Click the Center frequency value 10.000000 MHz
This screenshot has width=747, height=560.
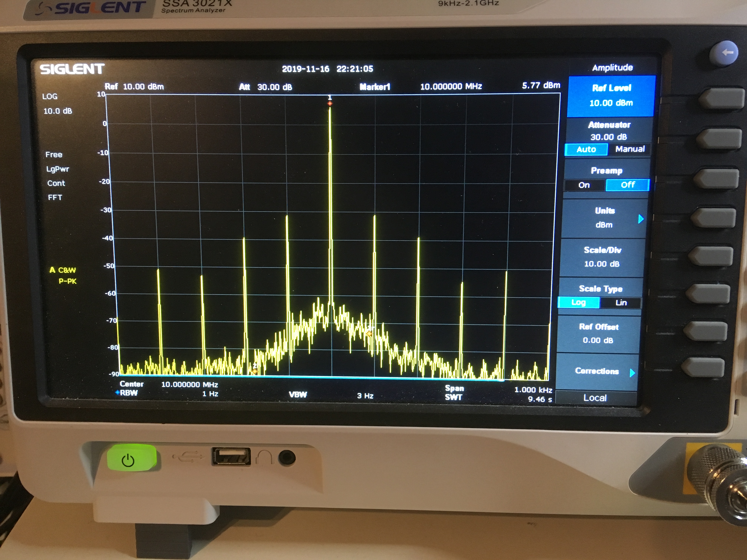pos(190,384)
